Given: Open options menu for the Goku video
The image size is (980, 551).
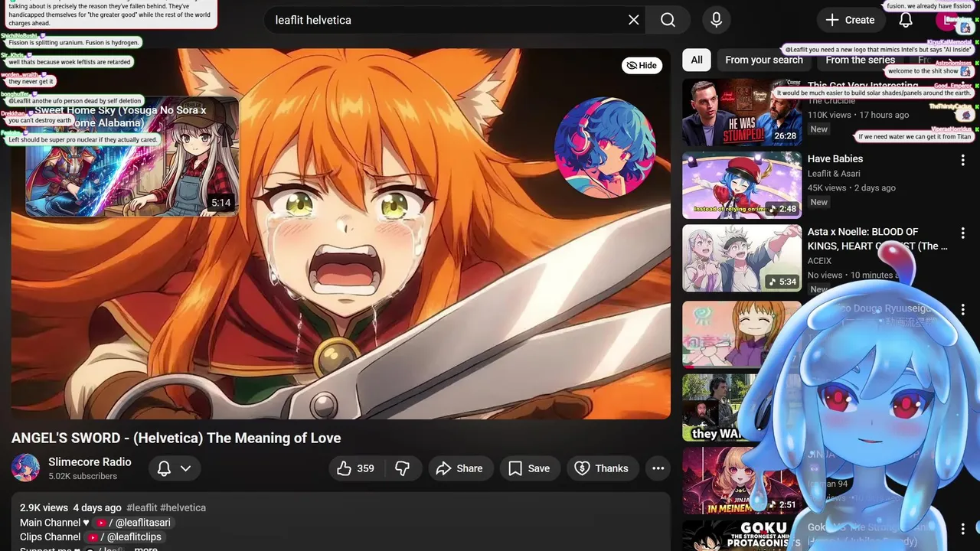Looking at the screenshot, I should pos(963,528).
